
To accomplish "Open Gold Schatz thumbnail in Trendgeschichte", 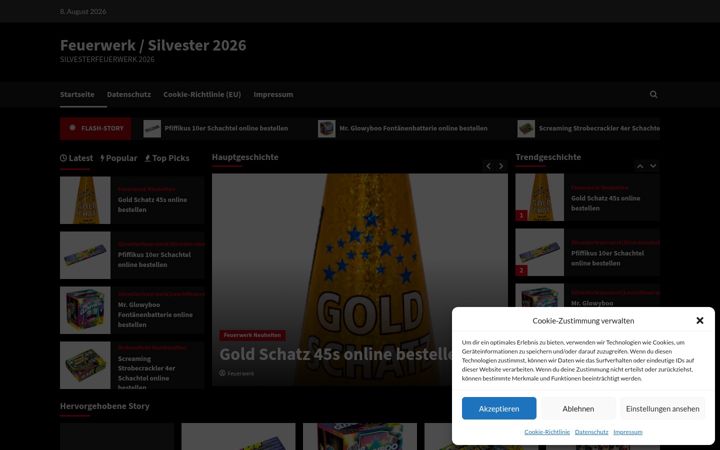I will pos(540,197).
